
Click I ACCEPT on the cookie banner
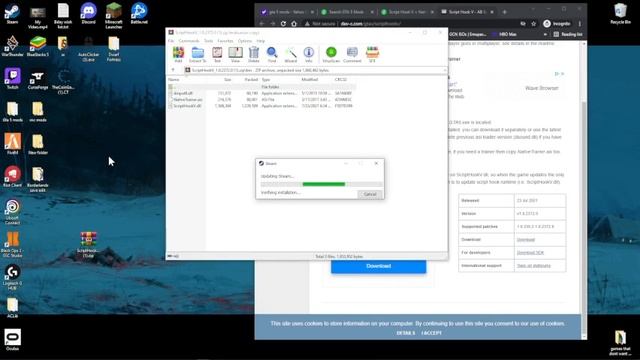point(431,333)
